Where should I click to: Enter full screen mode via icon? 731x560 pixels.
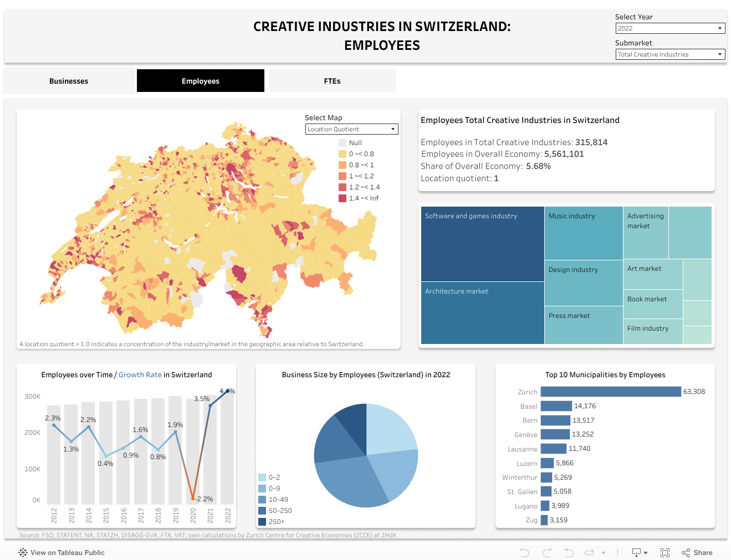pos(665,552)
